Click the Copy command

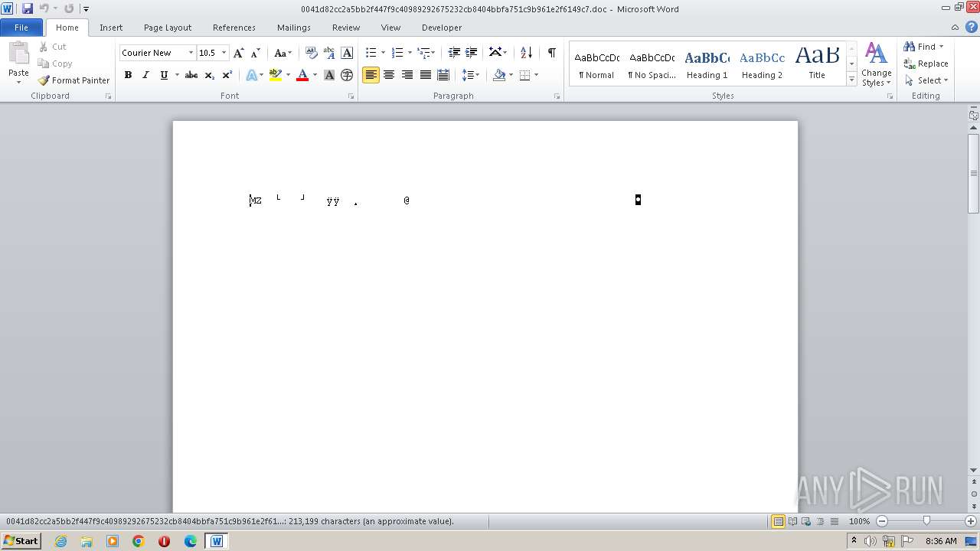[x=55, y=64]
